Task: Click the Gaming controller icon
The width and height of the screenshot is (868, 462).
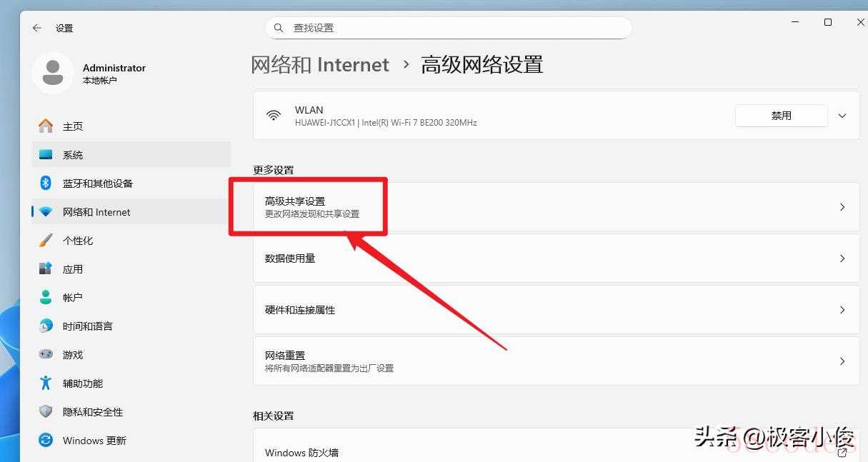Action: tap(46, 354)
